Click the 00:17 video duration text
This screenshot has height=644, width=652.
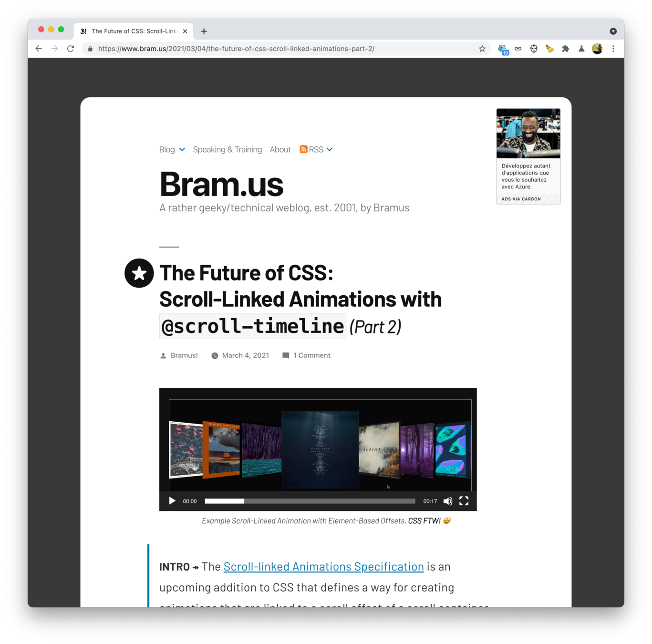[x=430, y=501]
